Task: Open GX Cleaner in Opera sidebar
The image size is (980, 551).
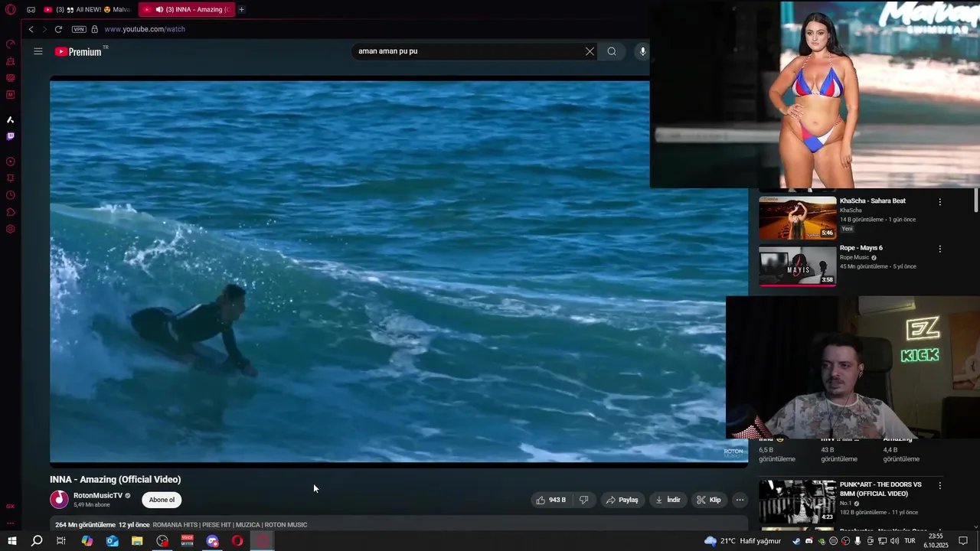Action: [11, 61]
